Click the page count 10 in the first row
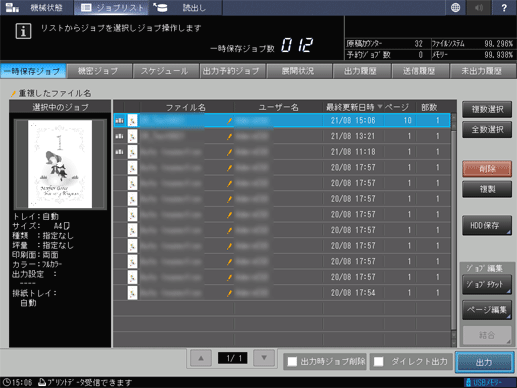Screen dimensions: 517x388 408,120
